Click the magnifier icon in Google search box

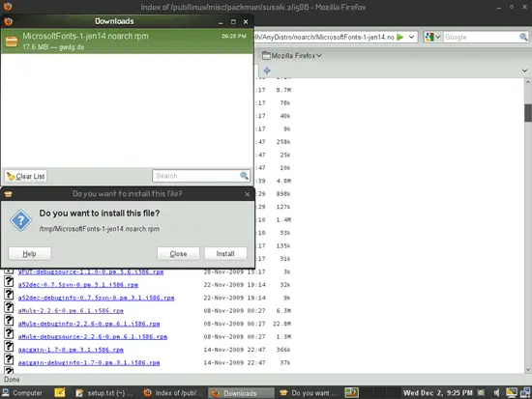523,37
